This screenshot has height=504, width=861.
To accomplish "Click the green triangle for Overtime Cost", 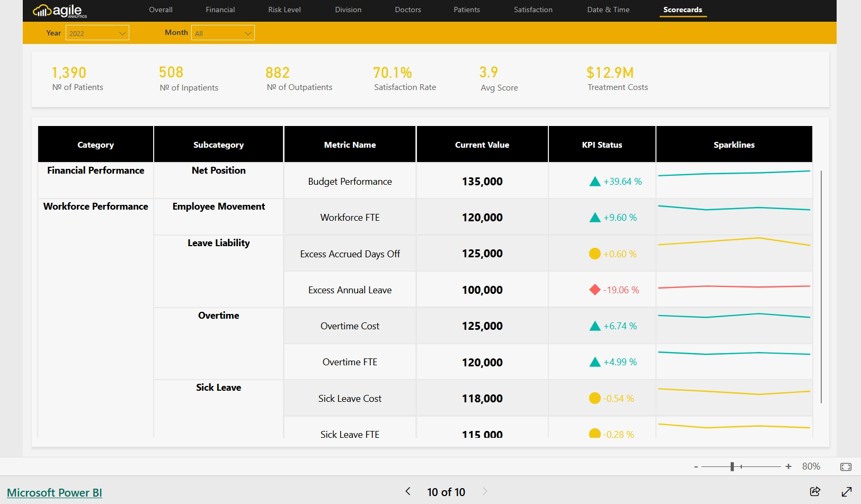I will click(595, 326).
